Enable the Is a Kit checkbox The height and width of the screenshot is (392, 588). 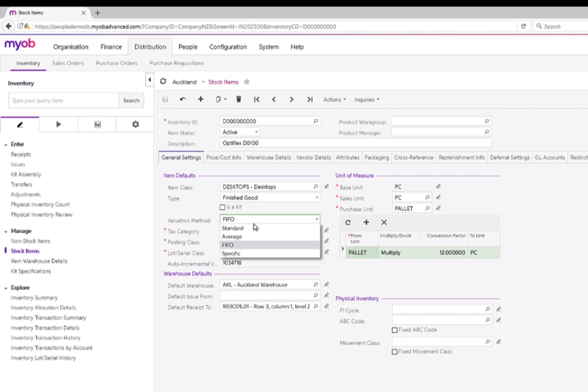click(222, 207)
